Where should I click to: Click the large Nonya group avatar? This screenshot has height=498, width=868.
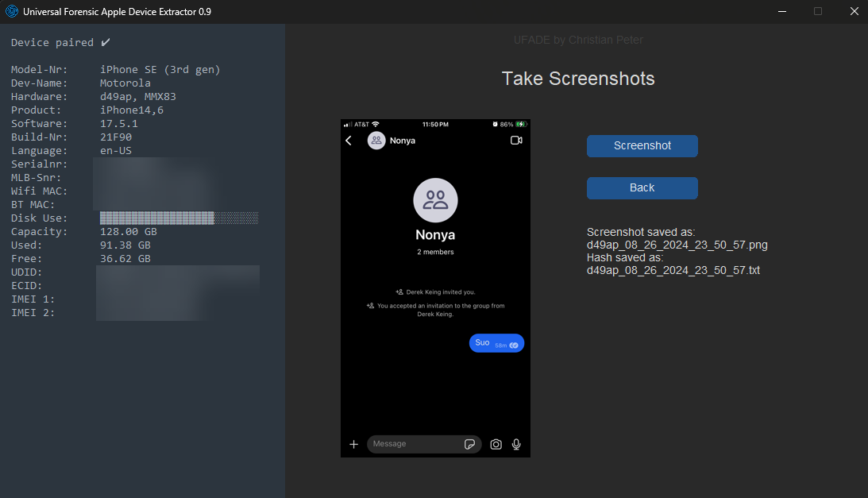click(435, 200)
